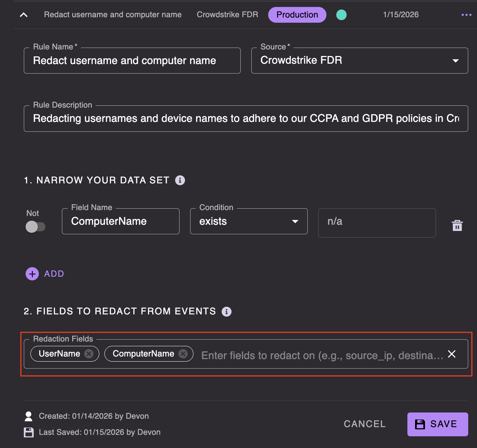477x448 pixels.
Task: Click the green status indicator dot
Action: 341,15
